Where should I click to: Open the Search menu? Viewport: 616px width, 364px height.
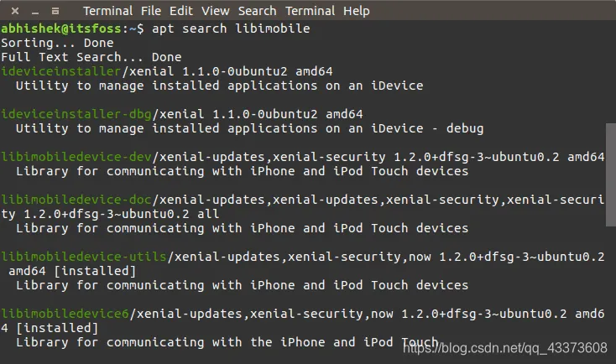(257, 11)
